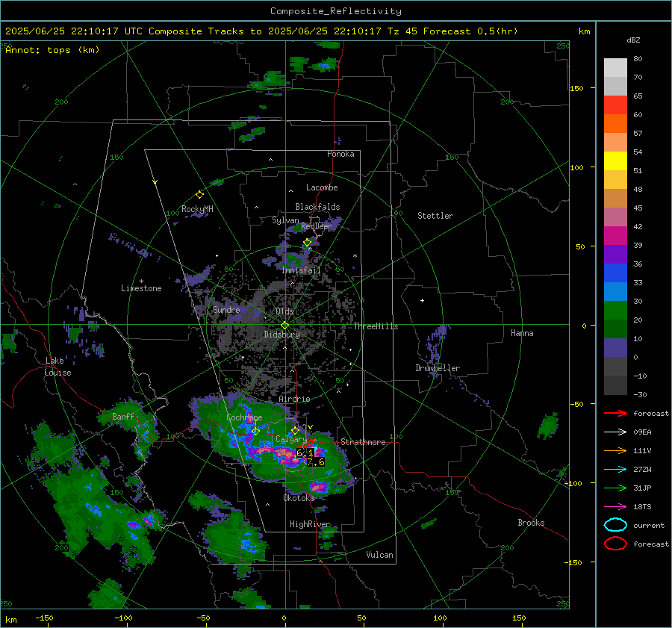672x628 pixels.
Task: Pick the red 65–60 dBZ swatch
Action: coord(615,105)
